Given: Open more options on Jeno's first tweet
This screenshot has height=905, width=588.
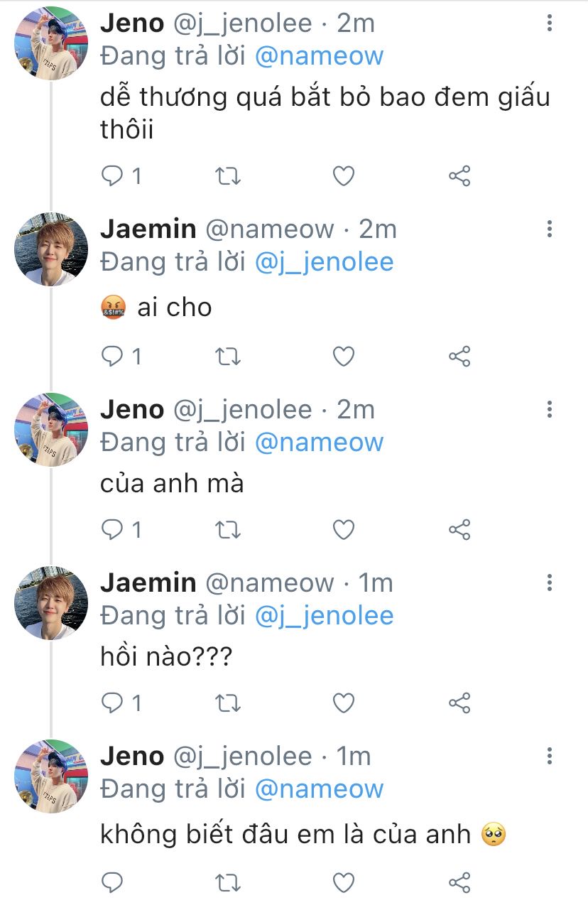Looking at the screenshot, I should point(550,23).
